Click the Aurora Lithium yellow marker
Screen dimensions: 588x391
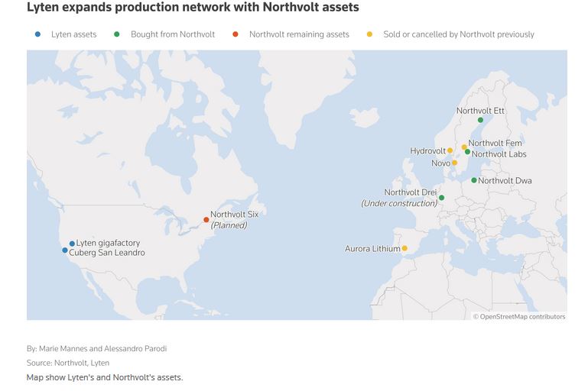pyautogui.click(x=404, y=248)
